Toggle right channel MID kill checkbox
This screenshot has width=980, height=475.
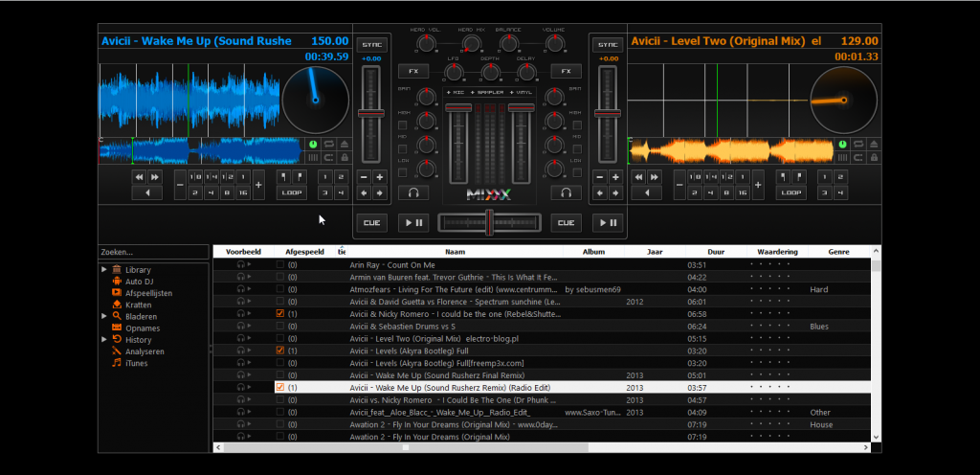[577, 148]
